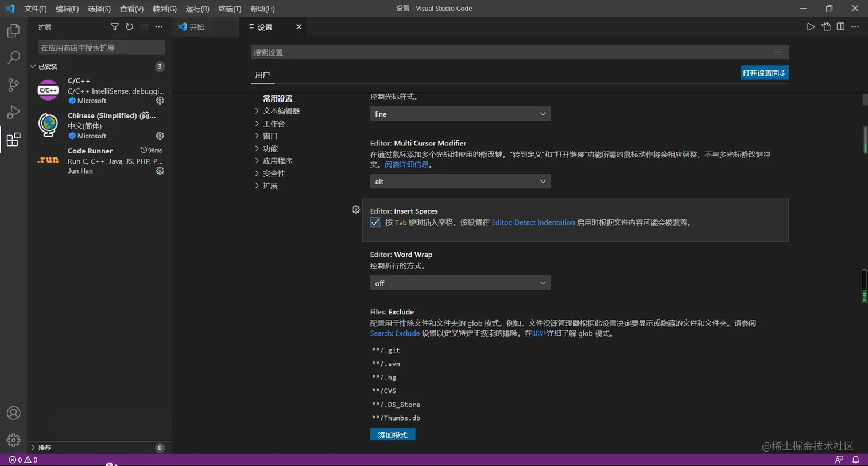The height and width of the screenshot is (466, 868).
Task: Show errors and warnings in status bar
Action: 23,460
